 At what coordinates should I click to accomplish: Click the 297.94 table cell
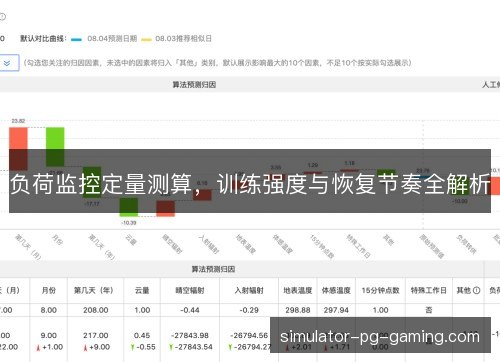pos(336,310)
